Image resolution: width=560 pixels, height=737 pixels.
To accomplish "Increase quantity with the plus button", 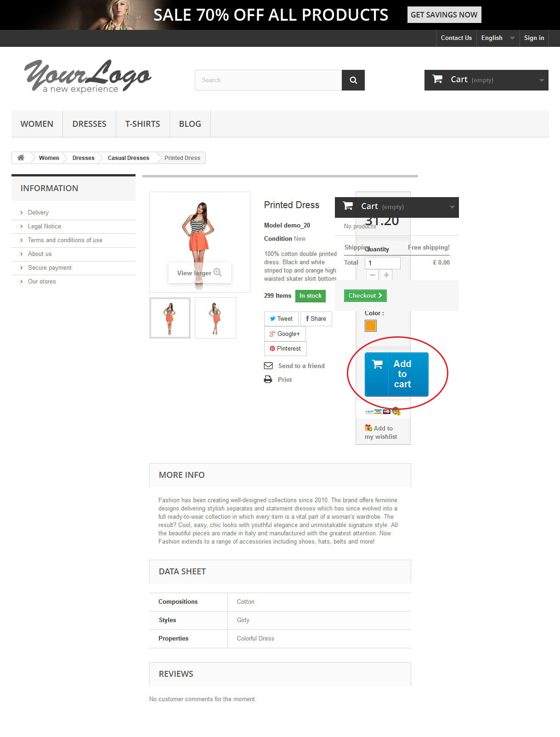I will click(x=386, y=275).
